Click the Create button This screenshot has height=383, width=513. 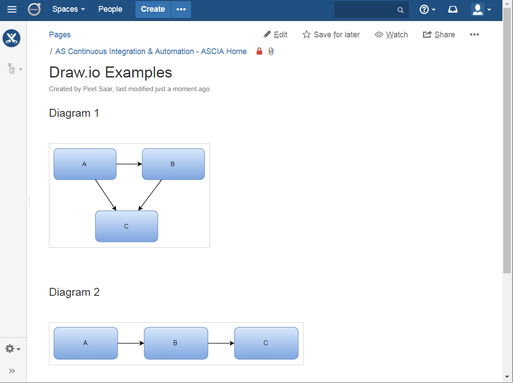pyautogui.click(x=153, y=9)
